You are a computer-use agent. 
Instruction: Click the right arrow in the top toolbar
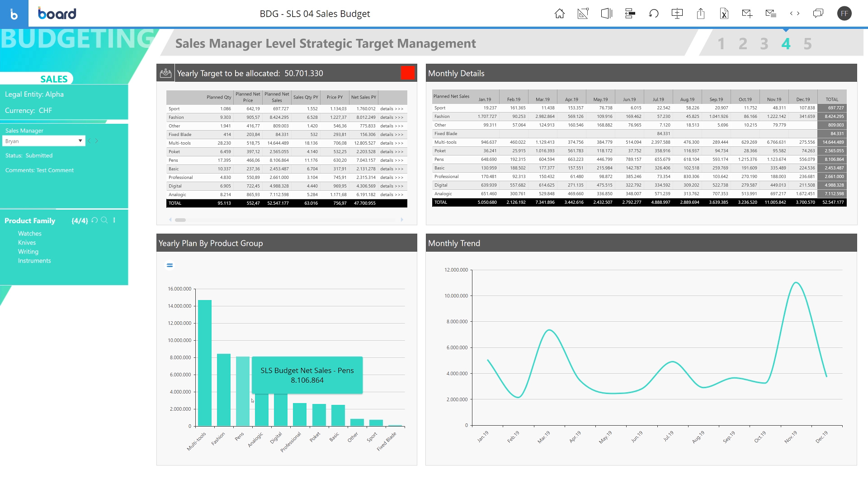tap(798, 14)
